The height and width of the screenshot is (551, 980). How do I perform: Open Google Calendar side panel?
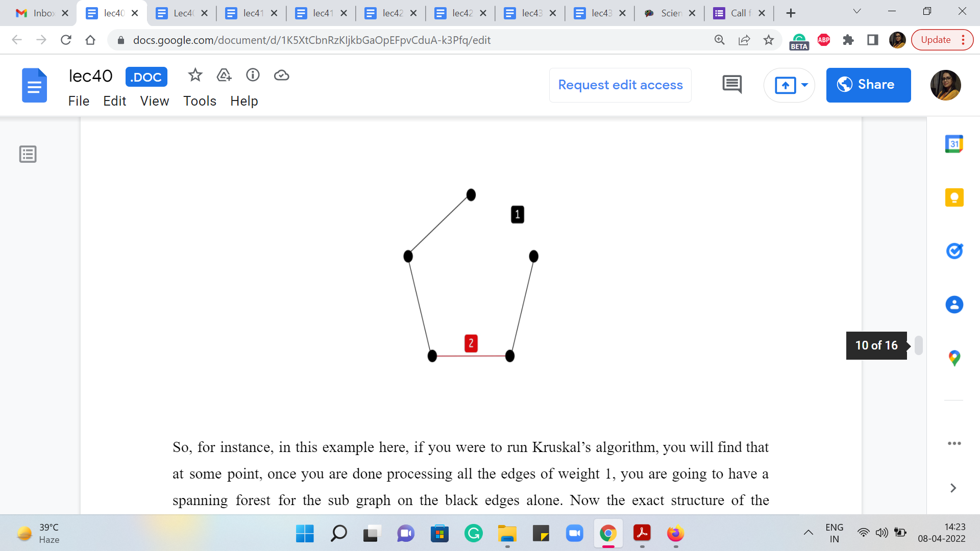[954, 144]
